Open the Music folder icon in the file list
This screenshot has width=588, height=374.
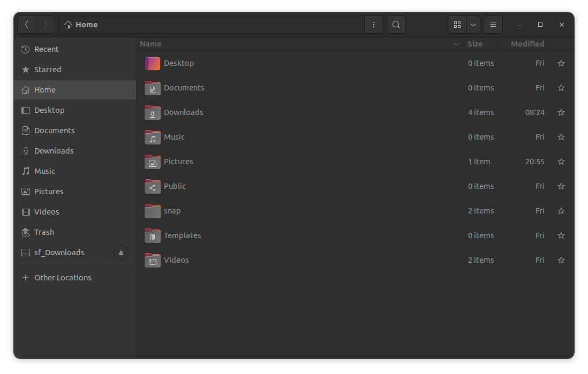(152, 137)
